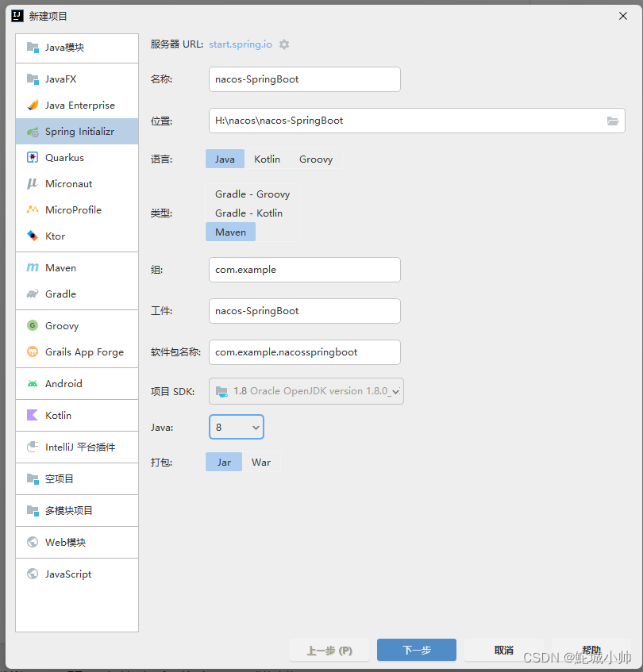Click the folder browse icon for location

[x=612, y=121]
